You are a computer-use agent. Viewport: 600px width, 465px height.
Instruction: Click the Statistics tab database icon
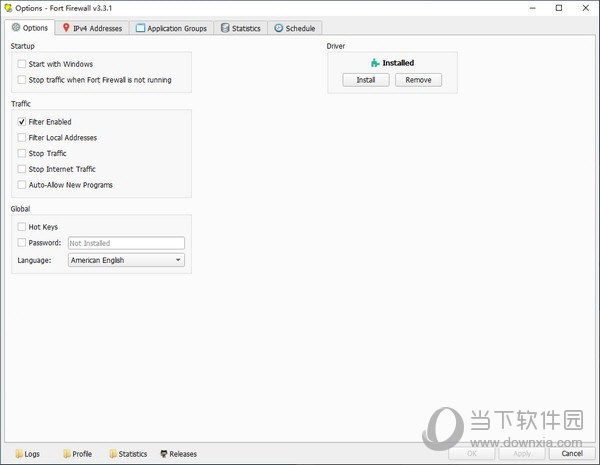pyautogui.click(x=225, y=28)
